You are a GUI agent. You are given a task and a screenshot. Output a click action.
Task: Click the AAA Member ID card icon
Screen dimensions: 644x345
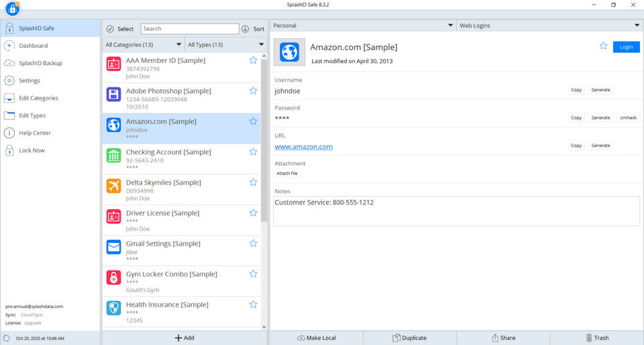[114, 64]
